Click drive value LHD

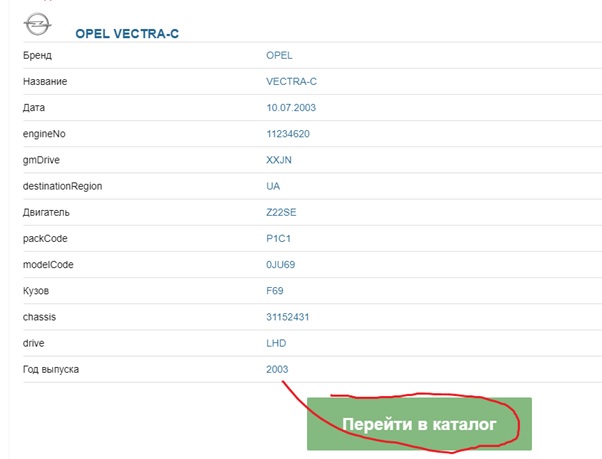coord(277,343)
